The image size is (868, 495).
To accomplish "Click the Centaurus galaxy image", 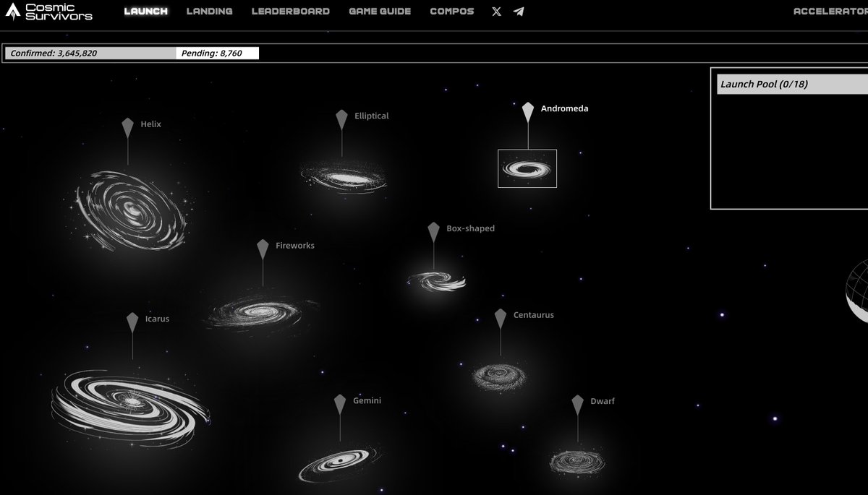I will [498, 376].
